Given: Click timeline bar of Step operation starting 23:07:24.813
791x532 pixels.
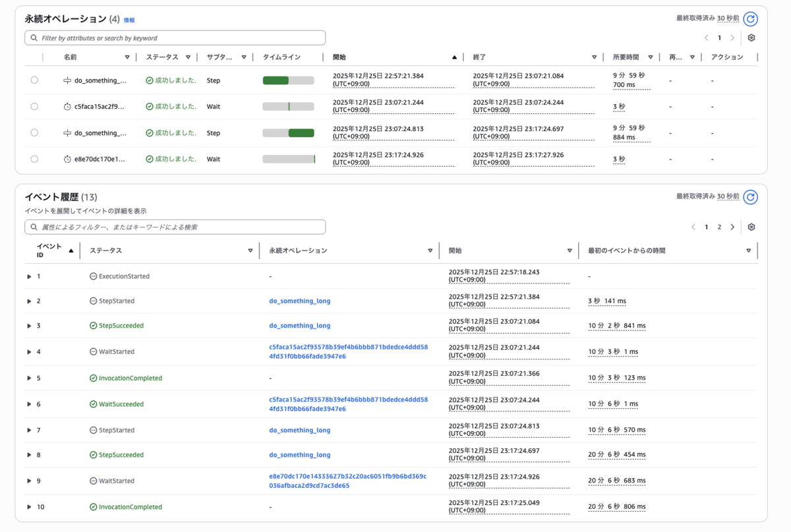Looking at the screenshot, I should point(288,133).
